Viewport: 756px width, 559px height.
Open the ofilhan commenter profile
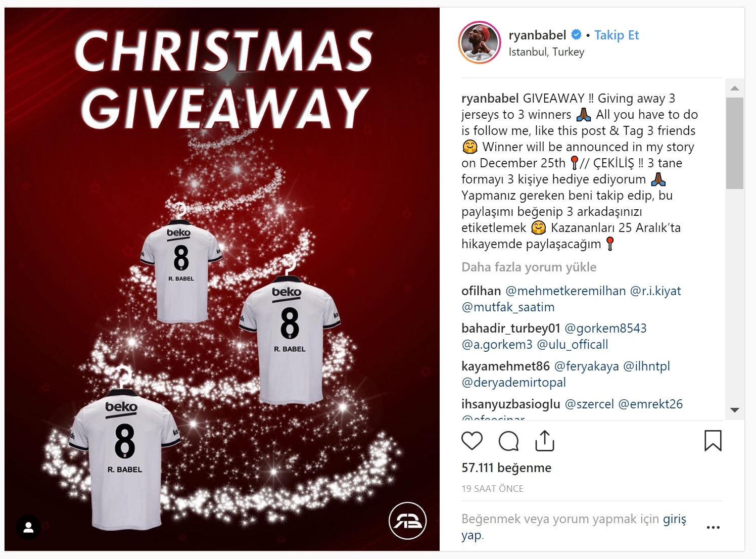(481, 291)
